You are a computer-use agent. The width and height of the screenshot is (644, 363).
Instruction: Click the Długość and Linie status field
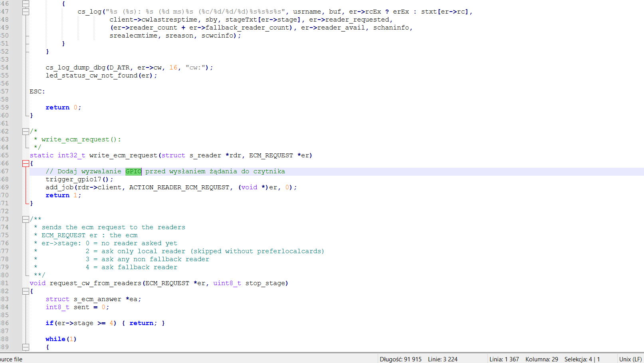(418, 359)
